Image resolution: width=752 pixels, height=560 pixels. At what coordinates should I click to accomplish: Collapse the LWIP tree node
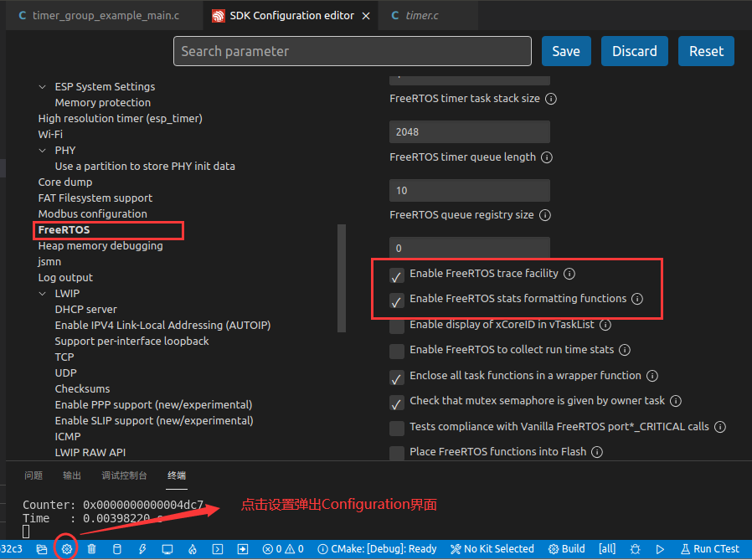tap(42, 294)
